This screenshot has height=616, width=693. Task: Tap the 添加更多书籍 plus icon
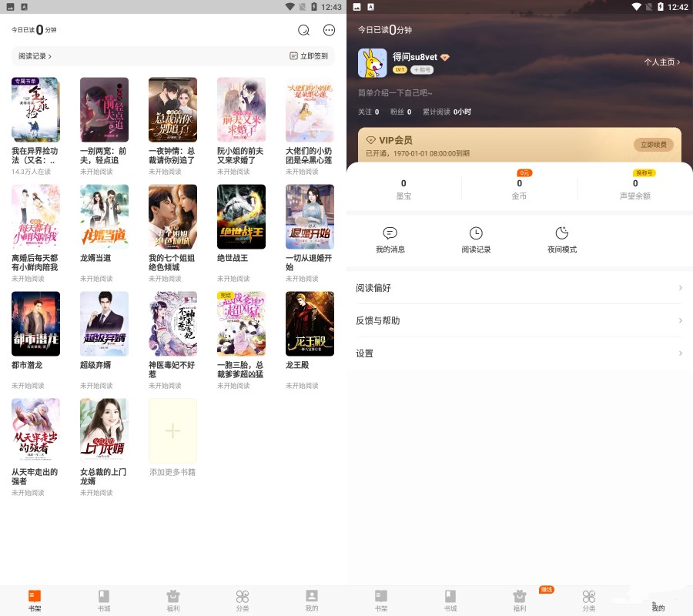pos(172,430)
